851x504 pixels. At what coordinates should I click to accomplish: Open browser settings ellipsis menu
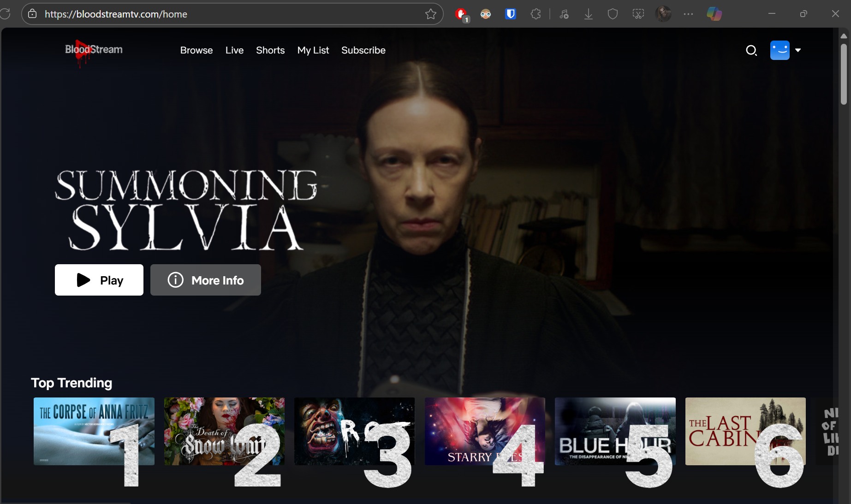click(x=688, y=14)
